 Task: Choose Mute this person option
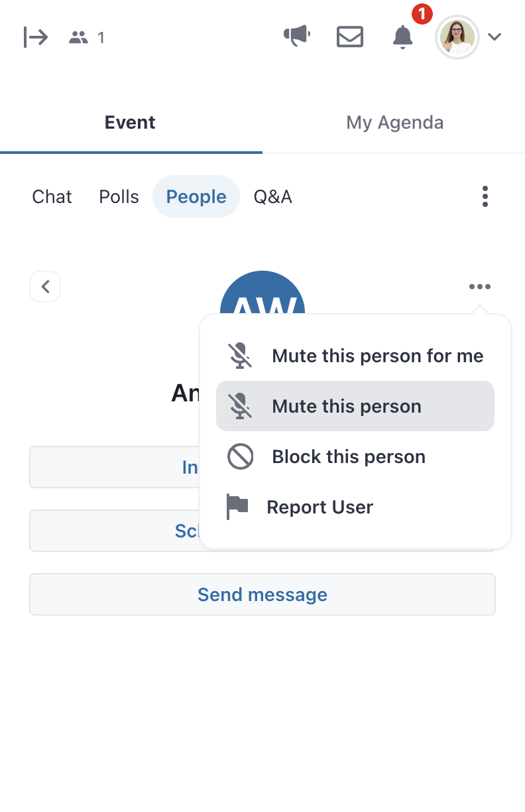point(355,406)
